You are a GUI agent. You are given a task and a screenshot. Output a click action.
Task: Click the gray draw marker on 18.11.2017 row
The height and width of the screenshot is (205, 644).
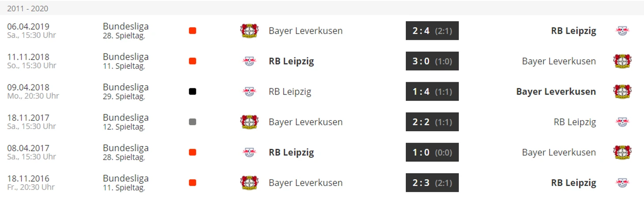coord(192,122)
